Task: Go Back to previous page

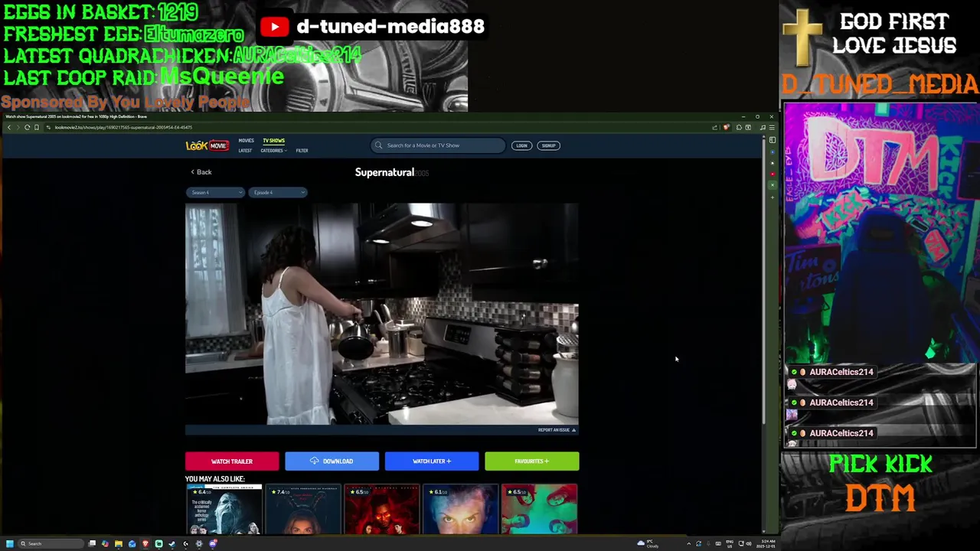Action: click(x=201, y=172)
